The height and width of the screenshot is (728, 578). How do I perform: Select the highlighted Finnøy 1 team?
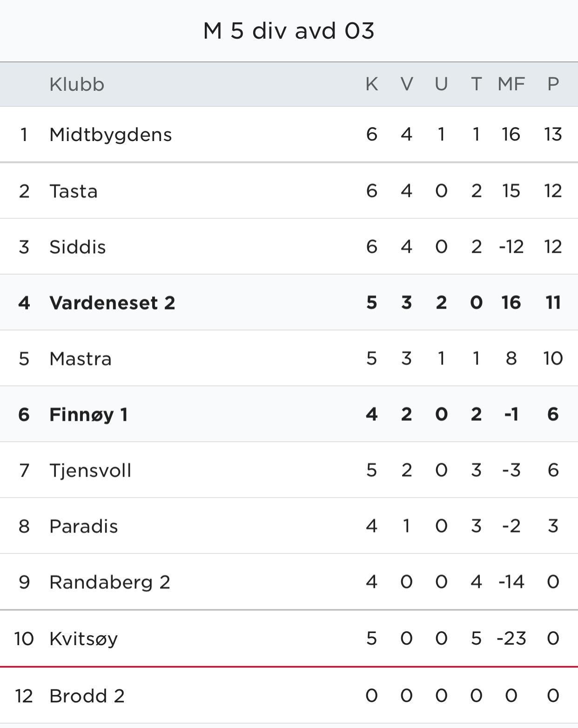pos(88,414)
